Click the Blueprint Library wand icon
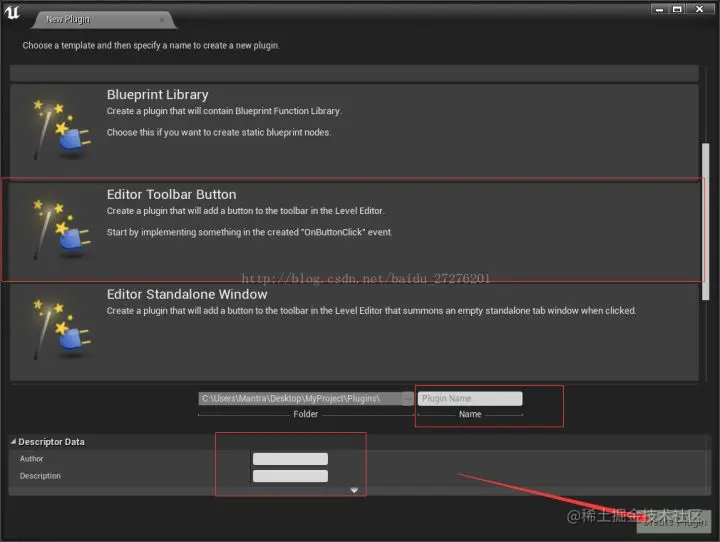The height and width of the screenshot is (542, 720). pyautogui.click(x=62, y=129)
